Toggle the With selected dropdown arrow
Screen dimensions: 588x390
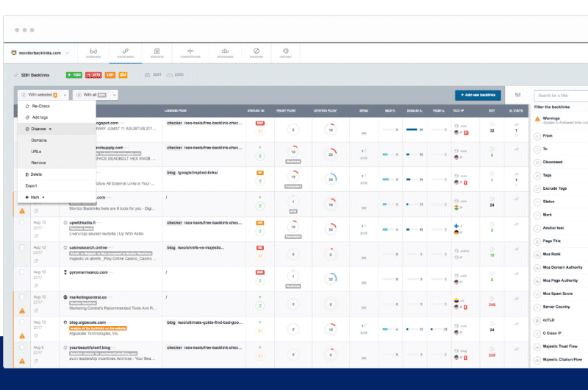point(65,96)
